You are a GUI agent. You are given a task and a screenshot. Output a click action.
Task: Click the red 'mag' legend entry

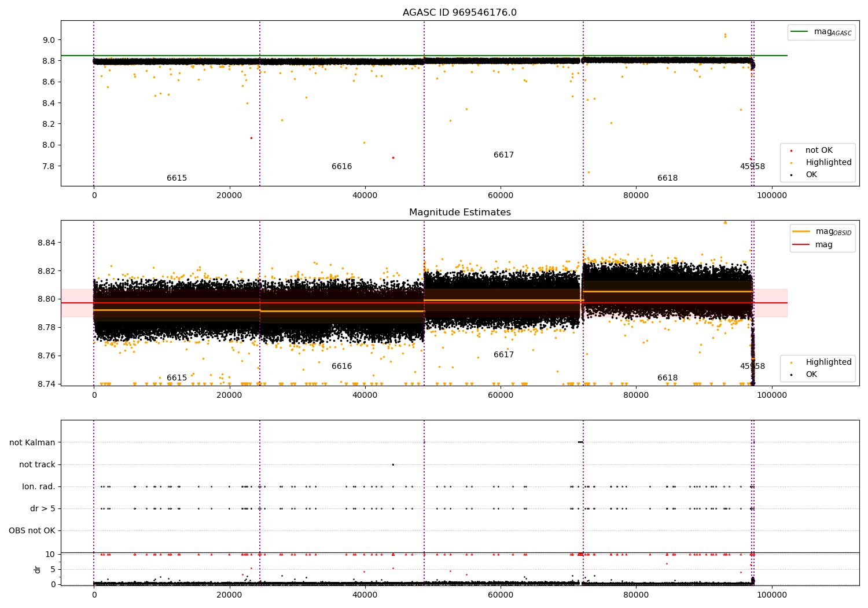tap(812, 245)
